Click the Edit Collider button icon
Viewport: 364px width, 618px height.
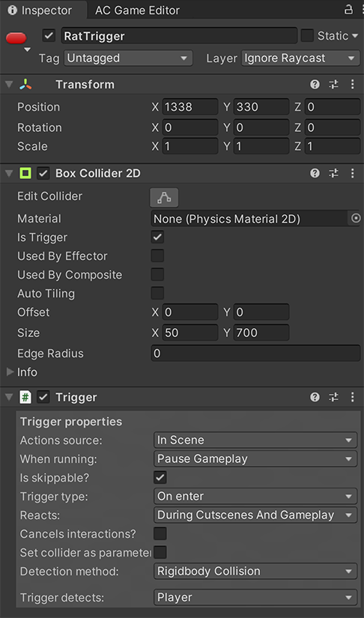[164, 198]
